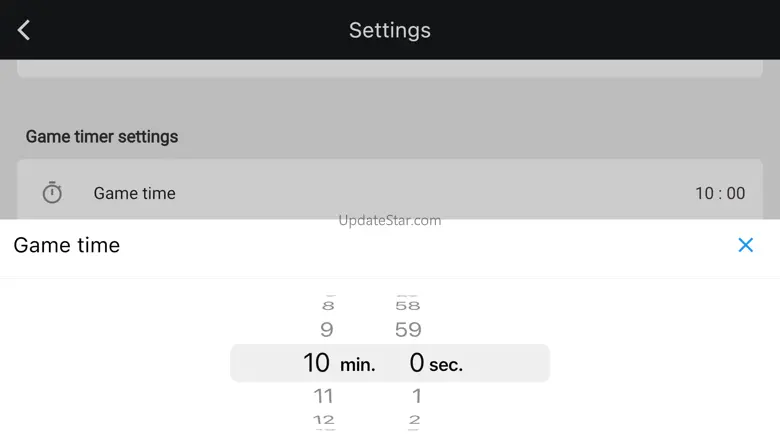Pick 12 in the minutes wheel
Screen dimensions: 780x439
pyautogui.click(x=323, y=420)
